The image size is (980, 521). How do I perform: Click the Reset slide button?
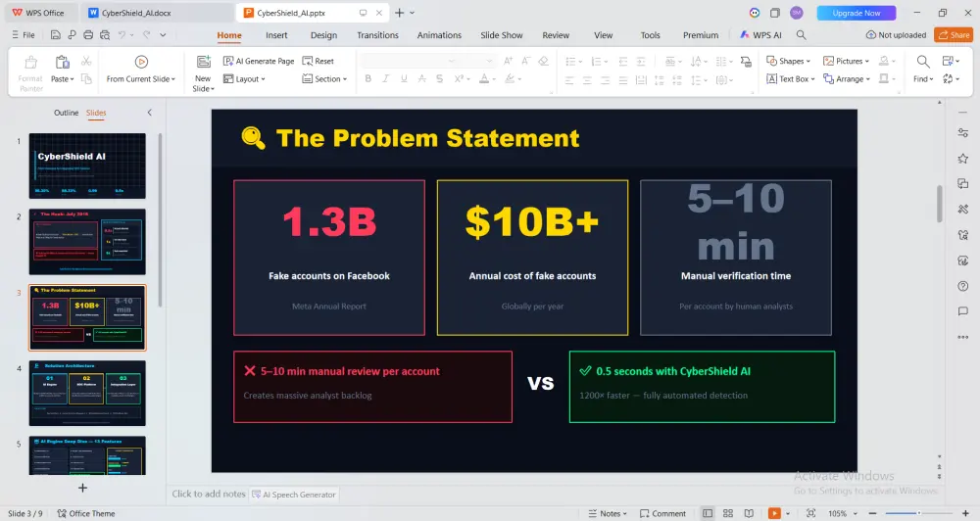pyautogui.click(x=318, y=62)
